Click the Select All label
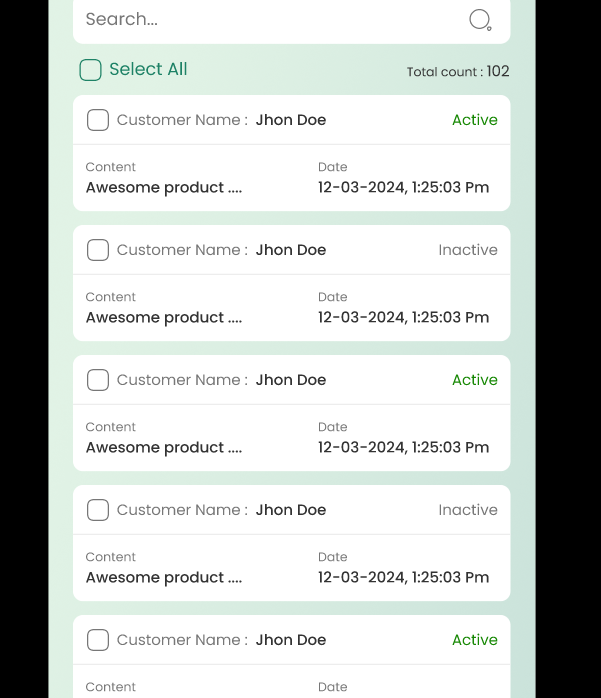Viewport: 601px width, 698px height. coord(148,69)
